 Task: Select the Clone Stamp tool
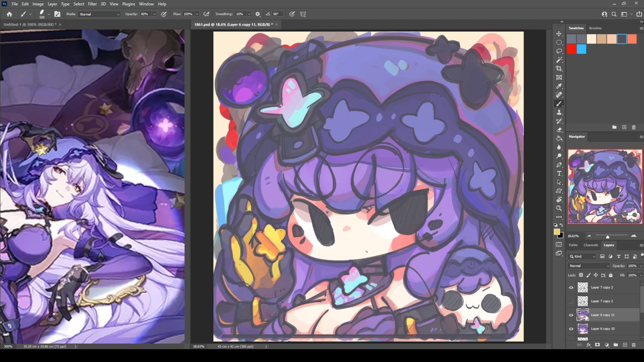(x=559, y=112)
